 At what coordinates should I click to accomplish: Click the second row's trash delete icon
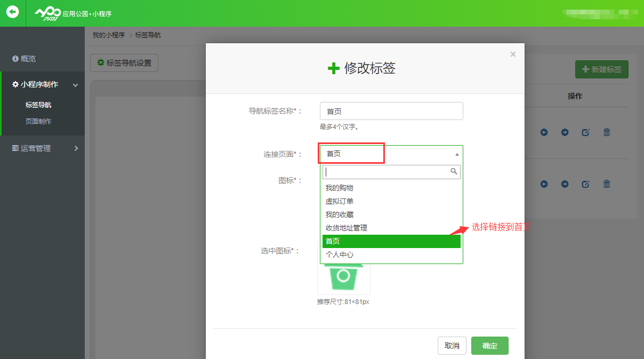point(606,184)
